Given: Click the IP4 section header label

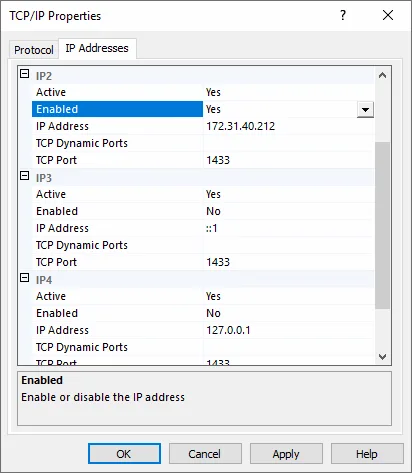Looking at the screenshot, I should tap(44, 280).
